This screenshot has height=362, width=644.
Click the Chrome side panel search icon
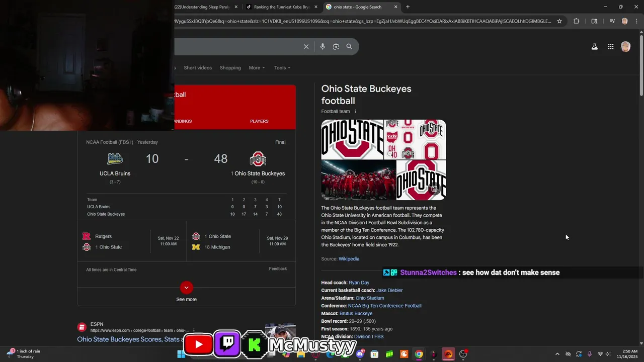tap(594, 21)
